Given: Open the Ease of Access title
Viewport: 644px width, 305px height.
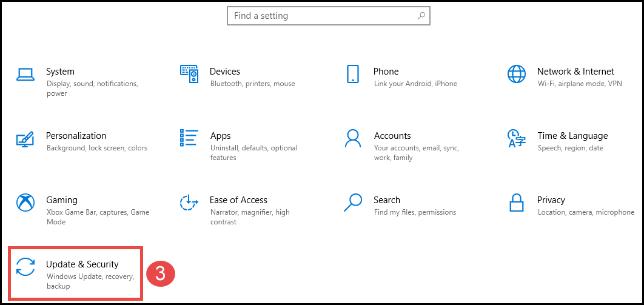Looking at the screenshot, I should point(238,200).
